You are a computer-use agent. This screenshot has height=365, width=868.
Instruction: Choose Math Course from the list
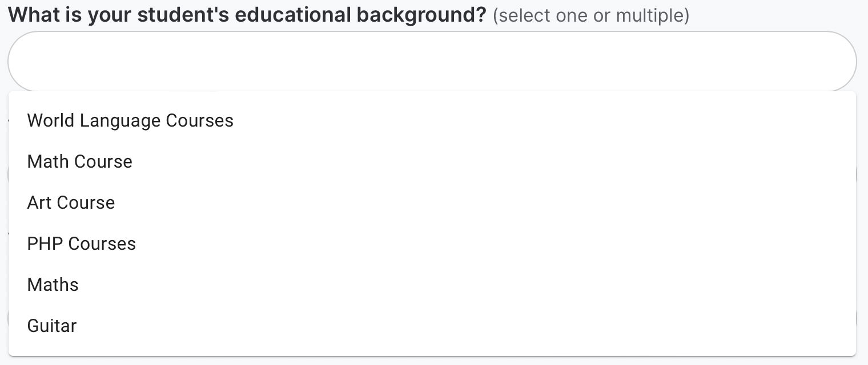click(80, 162)
